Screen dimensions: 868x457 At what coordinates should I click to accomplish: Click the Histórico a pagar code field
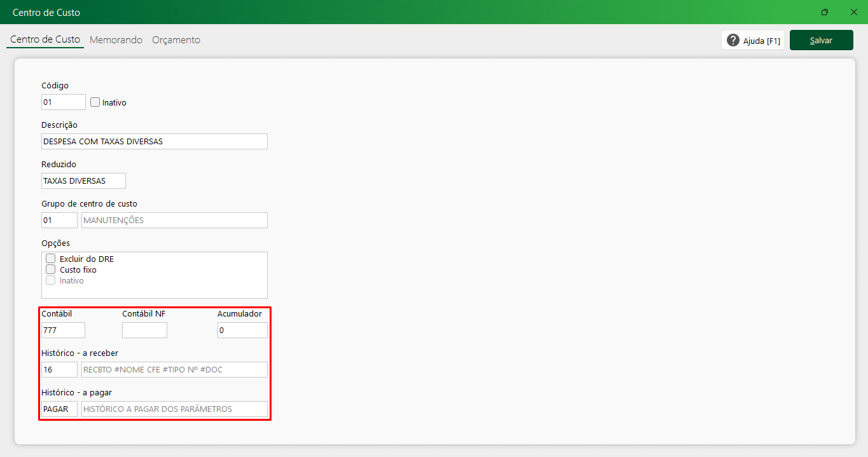click(x=59, y=409)
